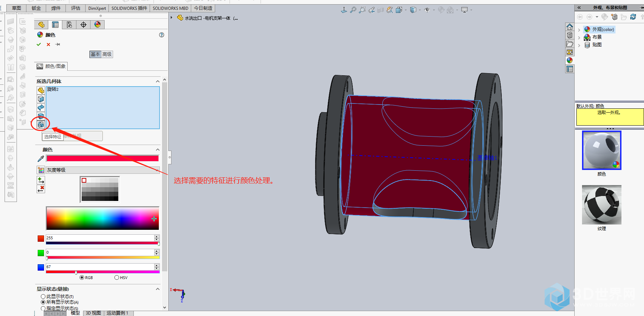Expand the 外观(color) tree node
Screen dimensions: 644x316
click(579, 30)
